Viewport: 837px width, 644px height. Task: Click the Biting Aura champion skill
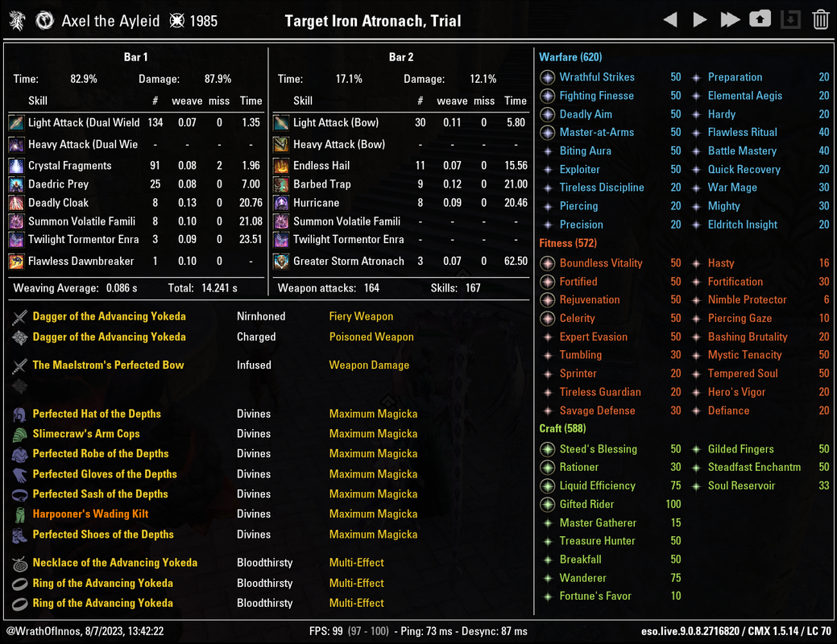(585, 151)
